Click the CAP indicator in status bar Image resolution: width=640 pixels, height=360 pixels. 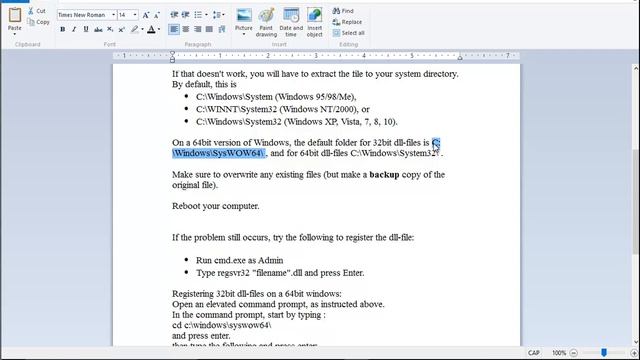coord(533,353)
